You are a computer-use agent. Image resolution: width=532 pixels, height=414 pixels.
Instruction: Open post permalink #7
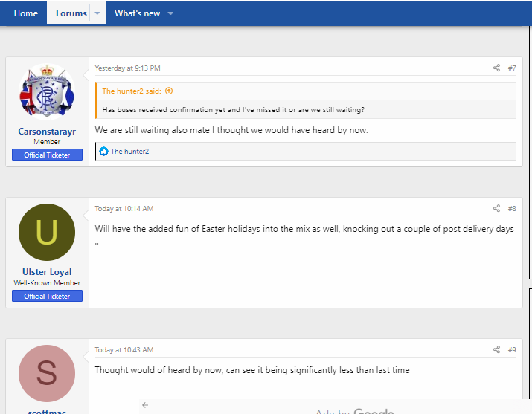[512, 68]
